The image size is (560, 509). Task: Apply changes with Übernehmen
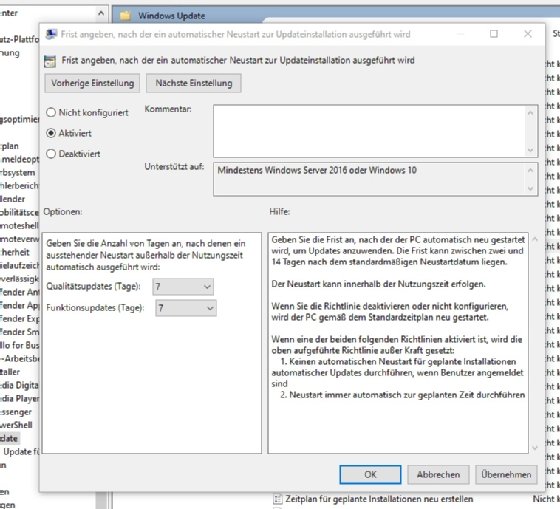[506, 474]
